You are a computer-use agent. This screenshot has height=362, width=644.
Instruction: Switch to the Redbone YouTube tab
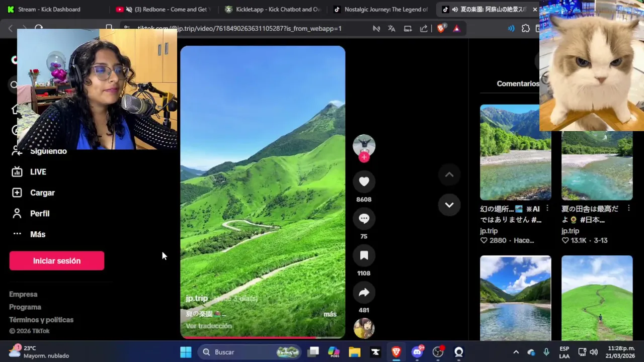pos(164,9)
